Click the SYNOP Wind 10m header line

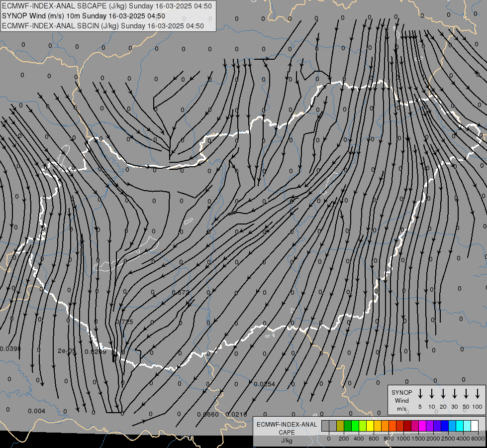coord(83,16)
